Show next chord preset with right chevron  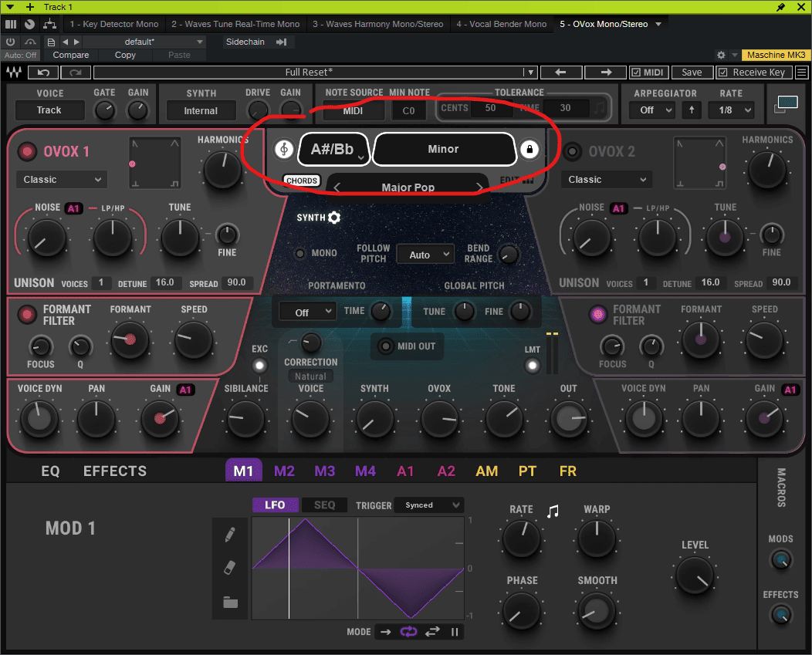point(479,187)
